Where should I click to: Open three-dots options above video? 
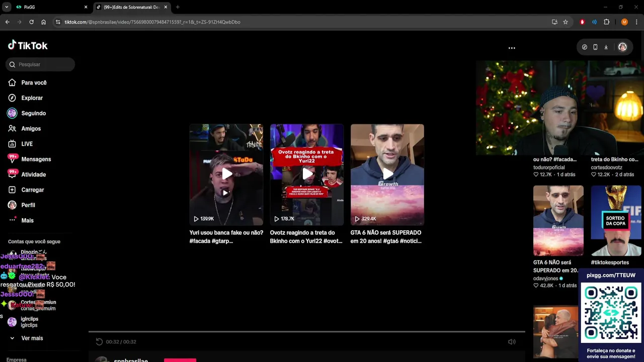click(x=512, y=48)
